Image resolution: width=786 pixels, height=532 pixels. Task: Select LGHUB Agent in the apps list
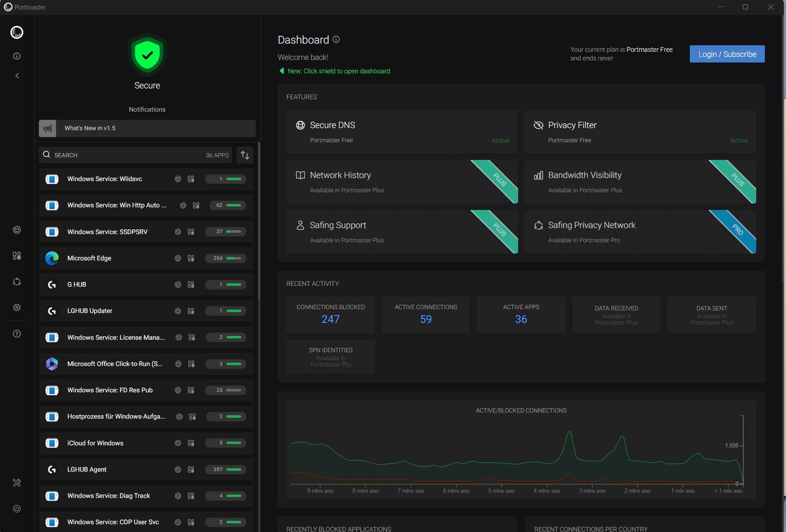pyautogui.click(x=87, y=469)
